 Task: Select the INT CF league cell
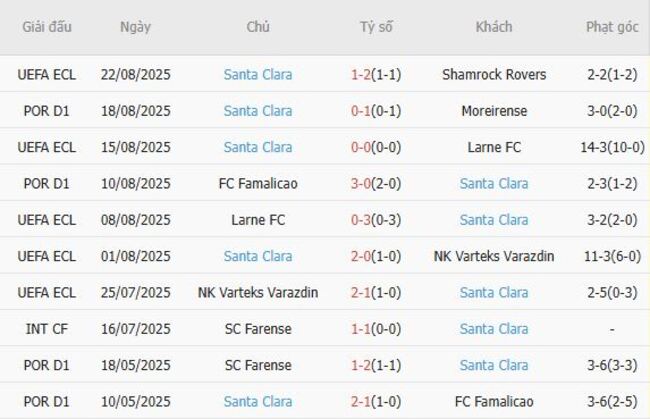(47, 329)
